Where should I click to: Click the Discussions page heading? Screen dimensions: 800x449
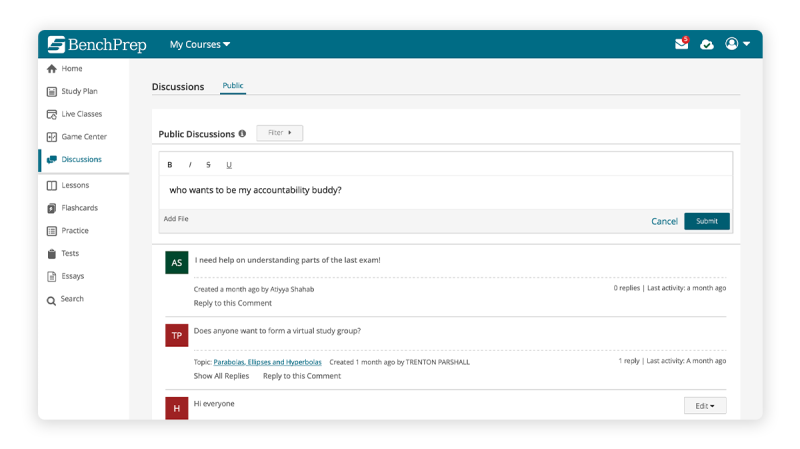click(178, 87)
